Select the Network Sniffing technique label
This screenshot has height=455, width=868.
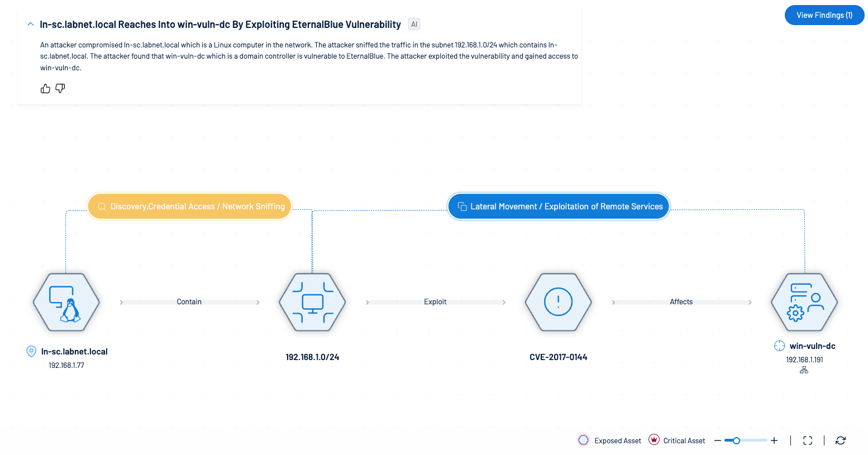(x=190, y=207)
